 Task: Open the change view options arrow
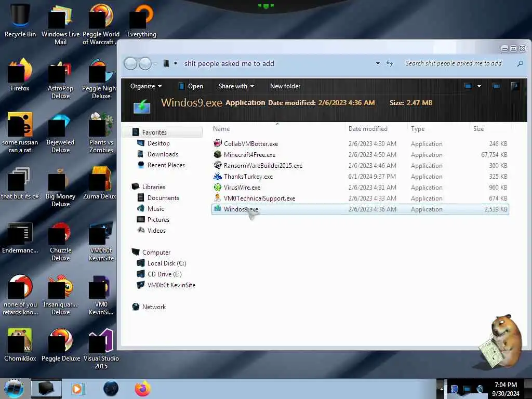coord(479,86)
